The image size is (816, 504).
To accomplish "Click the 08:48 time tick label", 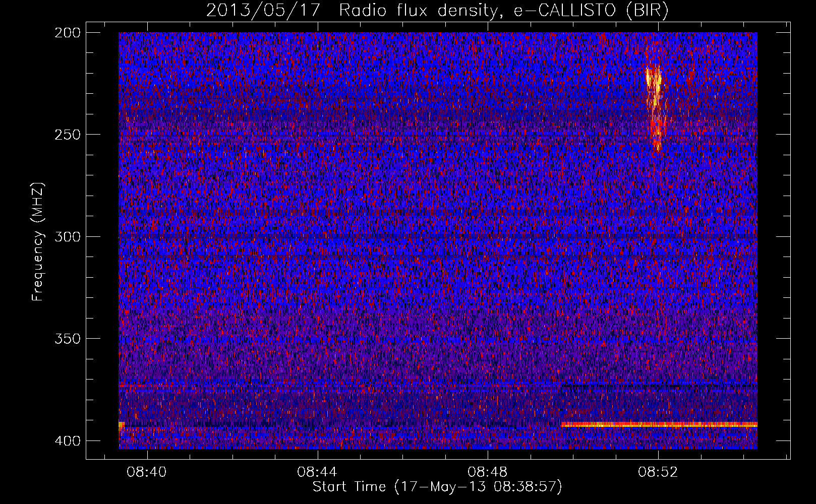I will tap(488, 472).
